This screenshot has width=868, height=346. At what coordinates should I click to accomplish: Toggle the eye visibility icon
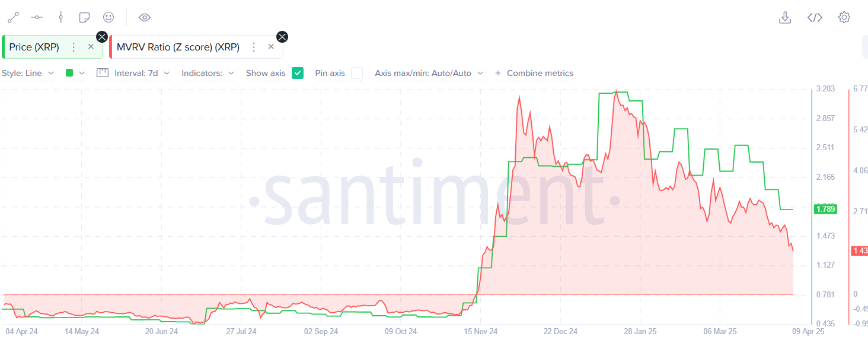coord(144,17)
